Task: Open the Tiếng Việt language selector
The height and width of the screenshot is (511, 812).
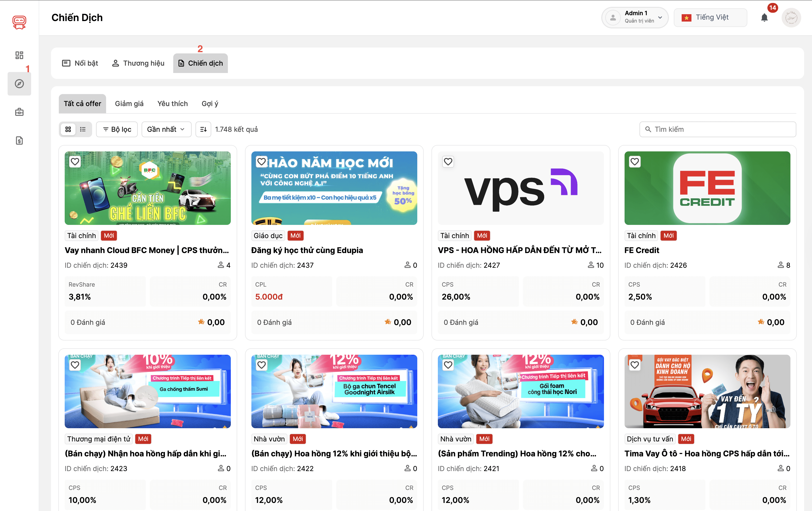Action: coord(710,18)
